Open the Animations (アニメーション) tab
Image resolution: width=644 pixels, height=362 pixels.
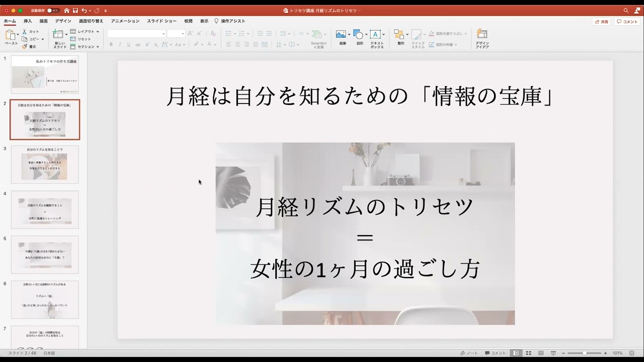click(x=125, y=21)
